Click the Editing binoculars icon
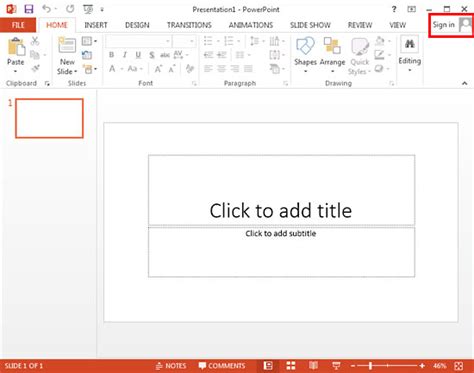The width and height of the screenshot is (474, 373). 410,44
